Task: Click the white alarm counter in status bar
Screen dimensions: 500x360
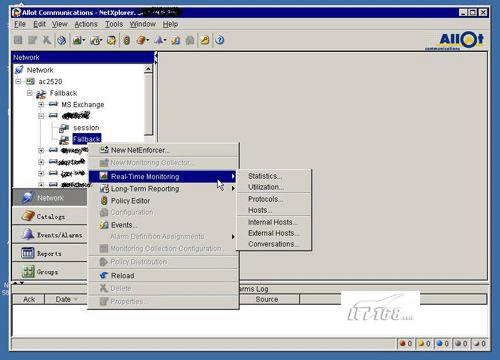Action: [x=480, y=343]
